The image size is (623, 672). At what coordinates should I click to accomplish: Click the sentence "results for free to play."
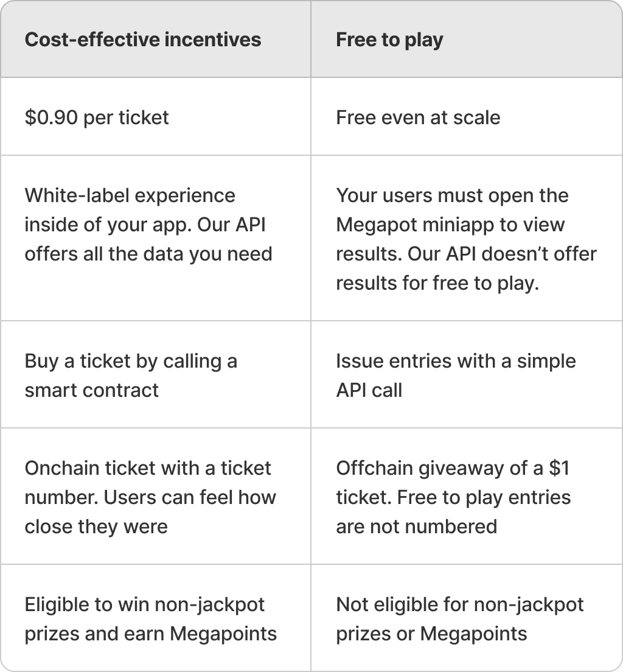coord(437,283)
